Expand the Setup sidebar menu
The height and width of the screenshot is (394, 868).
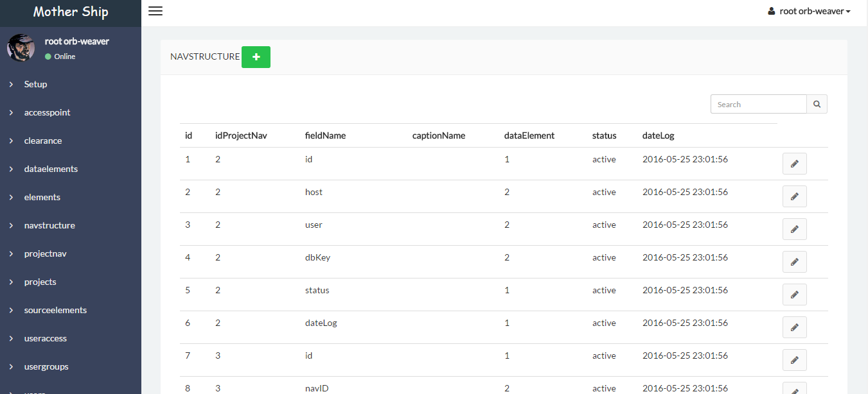(36, 84)
